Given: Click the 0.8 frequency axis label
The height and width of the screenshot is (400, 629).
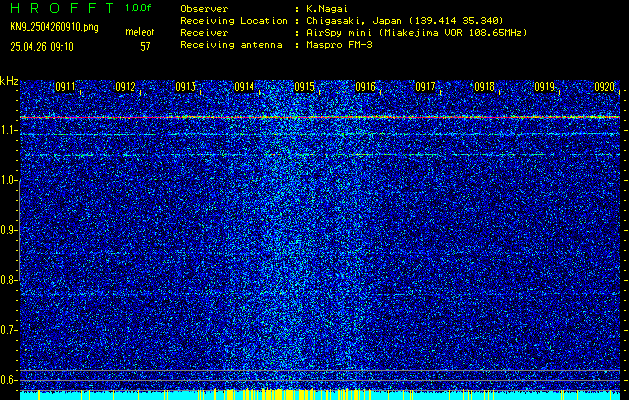Looking at the screenshot, I should 8,280.
